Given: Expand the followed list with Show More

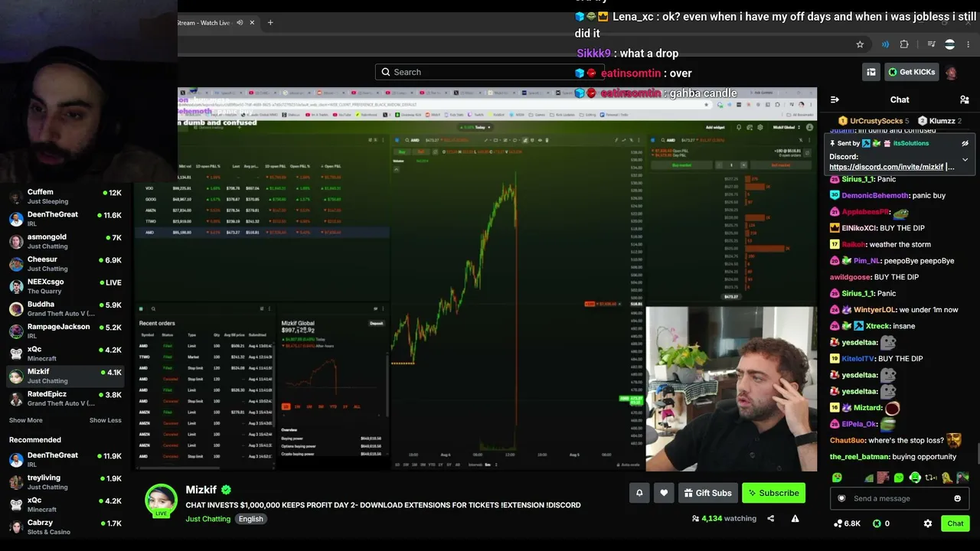Looking at the screenshot, I should click(x=26, y=420).
